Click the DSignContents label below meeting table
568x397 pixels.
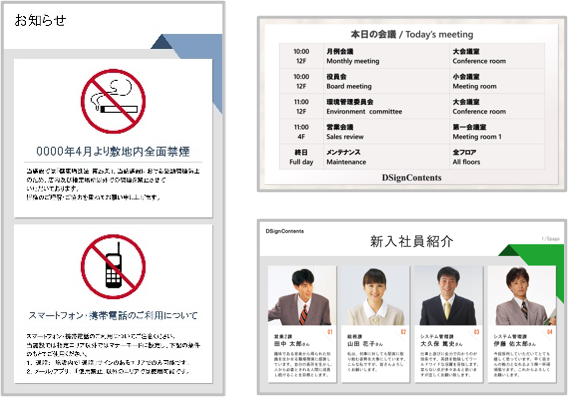click(x=412, y=177)
